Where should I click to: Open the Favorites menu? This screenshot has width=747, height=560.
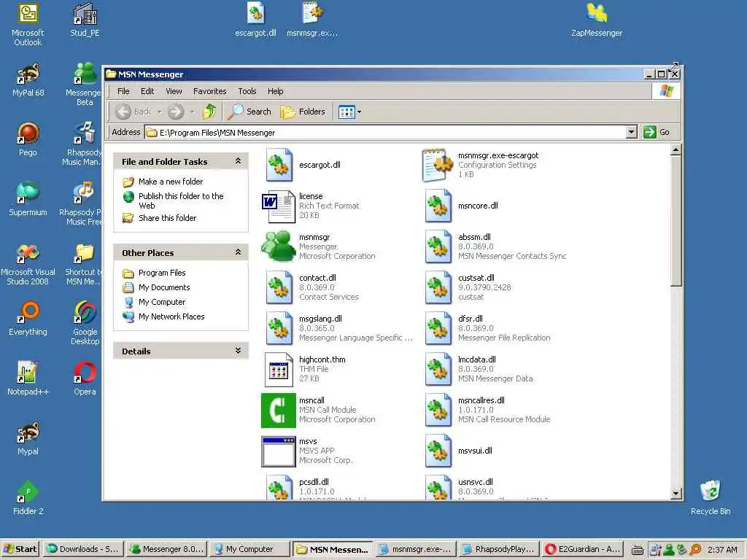coord(209,91)
